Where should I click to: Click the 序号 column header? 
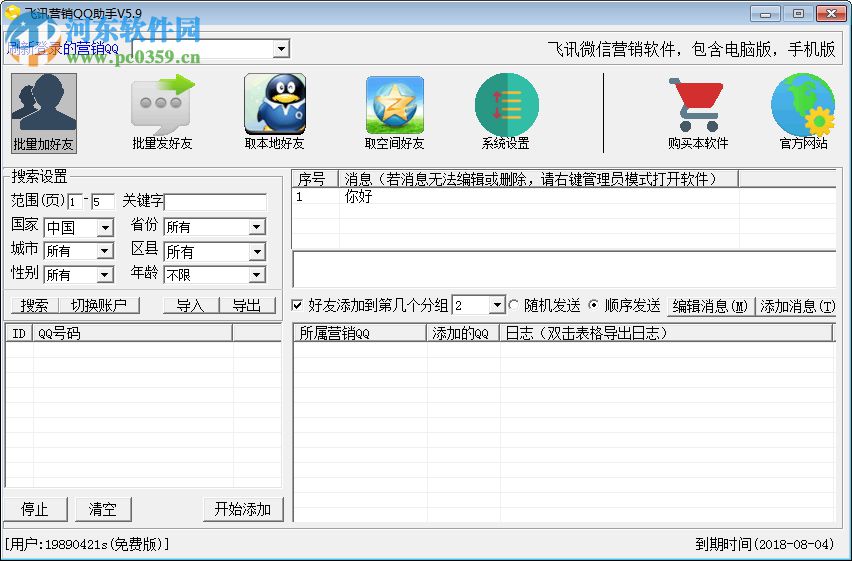[315, 179]
